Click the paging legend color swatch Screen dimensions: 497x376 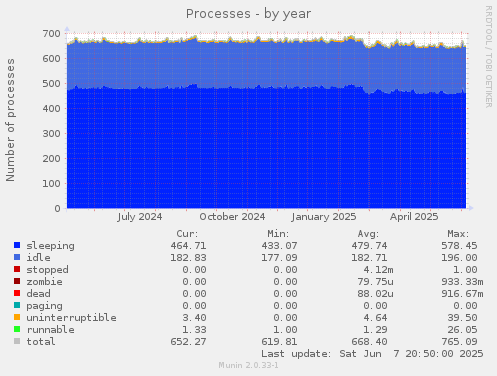pos(17,305)
